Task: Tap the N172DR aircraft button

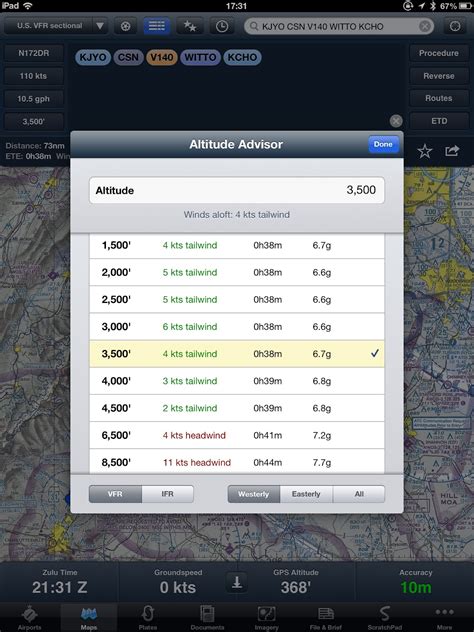Action: (x=34, y=53)
